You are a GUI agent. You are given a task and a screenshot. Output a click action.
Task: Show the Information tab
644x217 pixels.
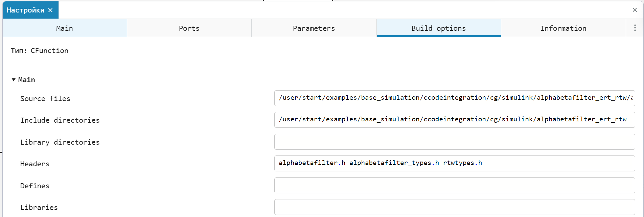[x=563, y=28]
